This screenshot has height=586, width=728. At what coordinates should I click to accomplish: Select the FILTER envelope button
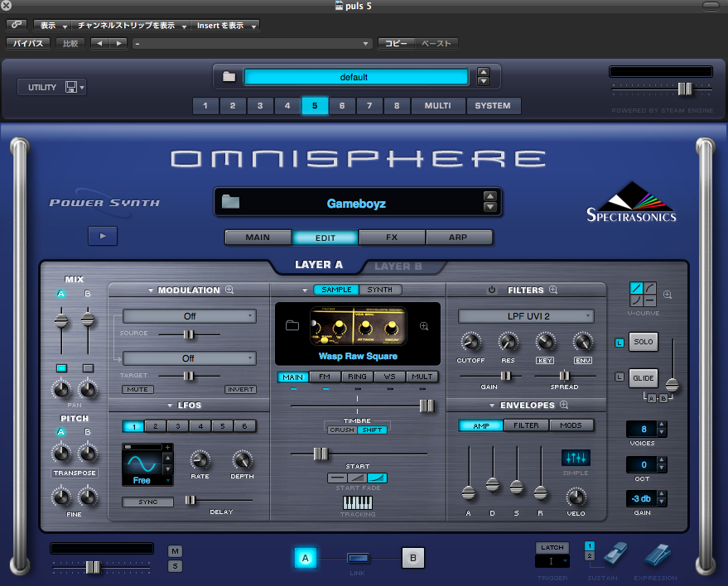(x=526, y=425)
